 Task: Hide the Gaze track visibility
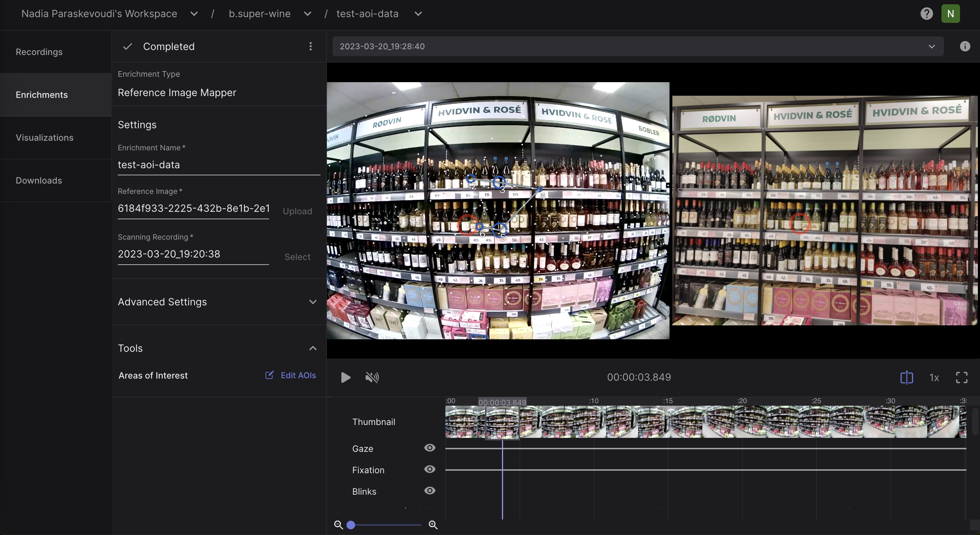click(430, 448)
